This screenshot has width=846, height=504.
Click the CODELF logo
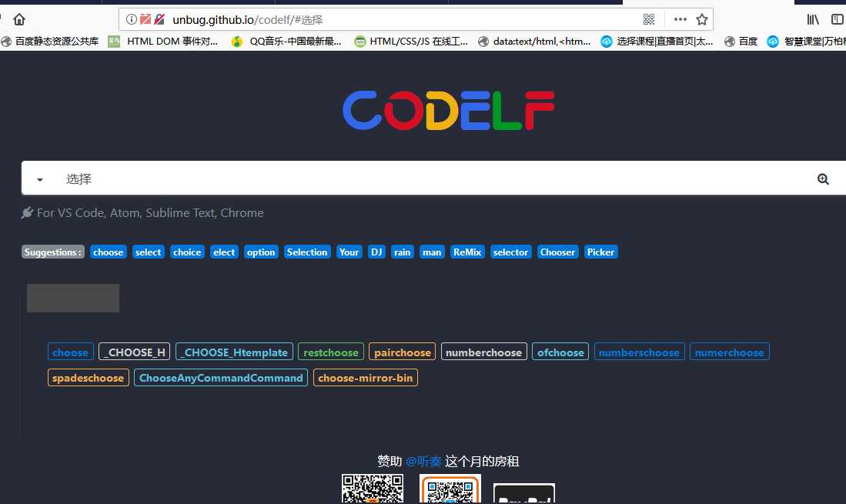click(448, 110)
